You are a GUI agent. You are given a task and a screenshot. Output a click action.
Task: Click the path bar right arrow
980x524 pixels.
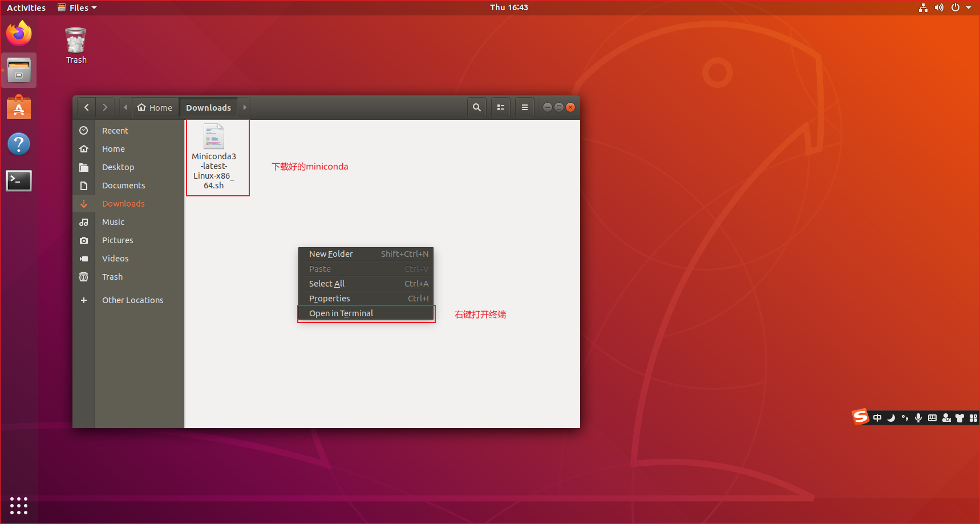tap(245, 107)
